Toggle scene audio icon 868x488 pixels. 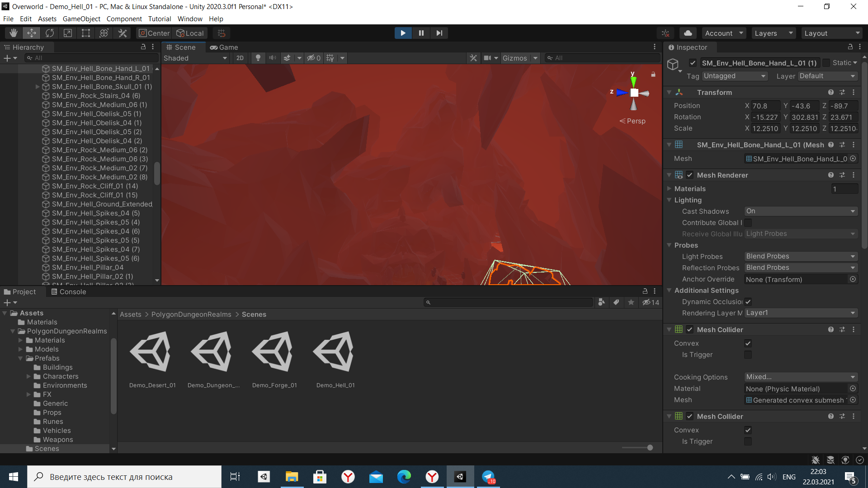[273, 58]
